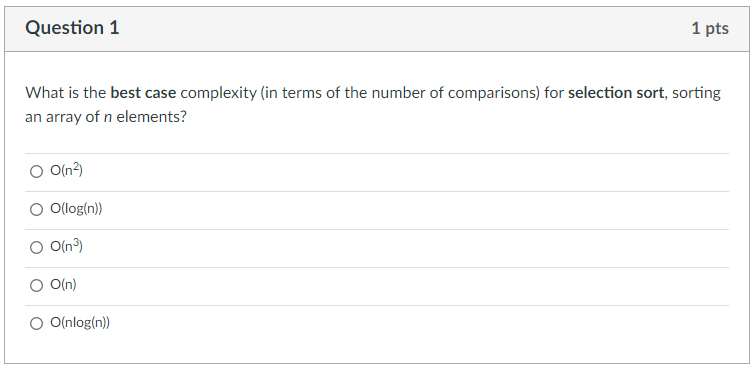Choose the O(log(n)) radio button

[x=37, y=210]
